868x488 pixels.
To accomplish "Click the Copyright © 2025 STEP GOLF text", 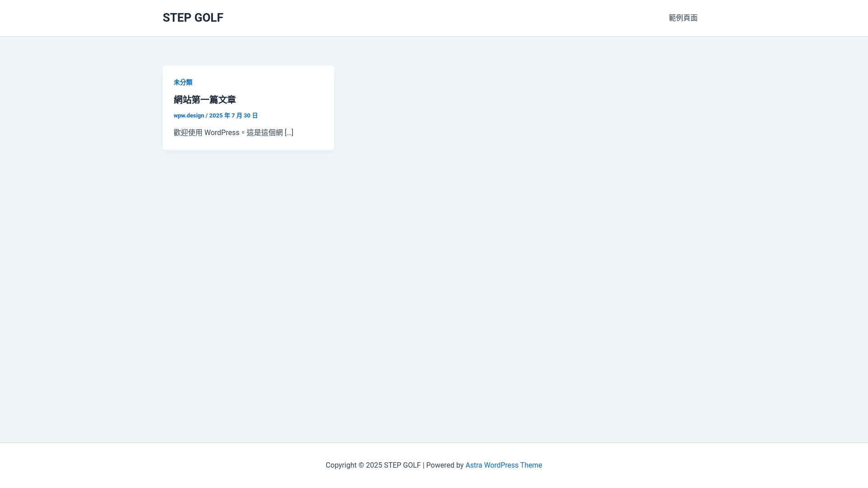I will [373, 465].
